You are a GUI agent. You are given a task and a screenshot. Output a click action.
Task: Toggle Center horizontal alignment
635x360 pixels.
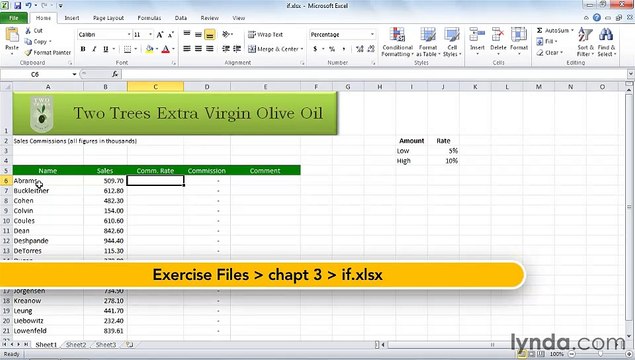(198, 49)
